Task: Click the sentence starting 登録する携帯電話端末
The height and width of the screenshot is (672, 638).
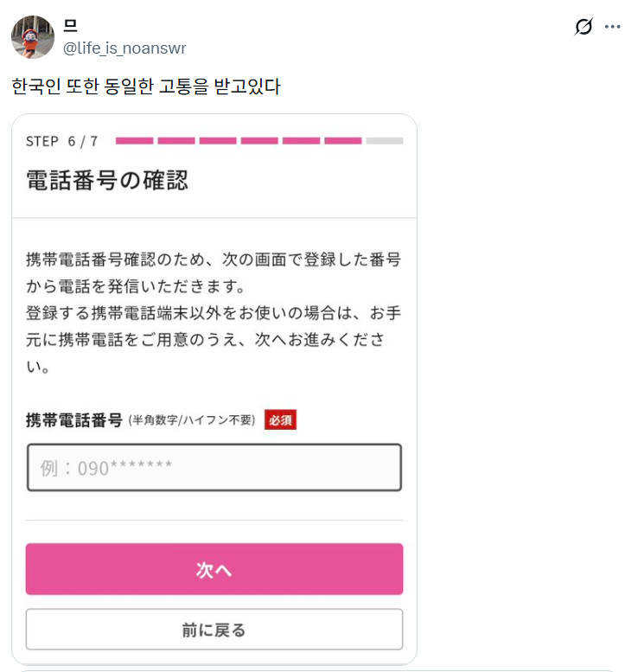Action: [x=214, y=339]
